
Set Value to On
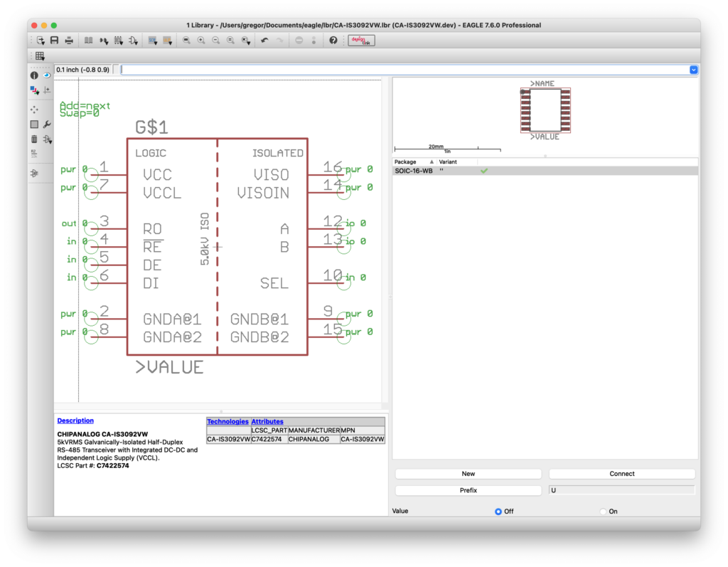click(603, 512)
